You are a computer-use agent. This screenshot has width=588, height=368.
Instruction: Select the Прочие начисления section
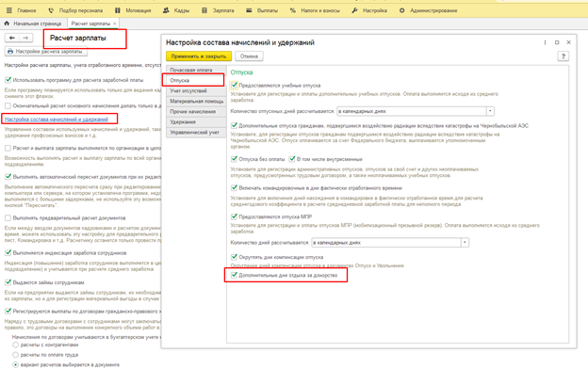point(196,112)
